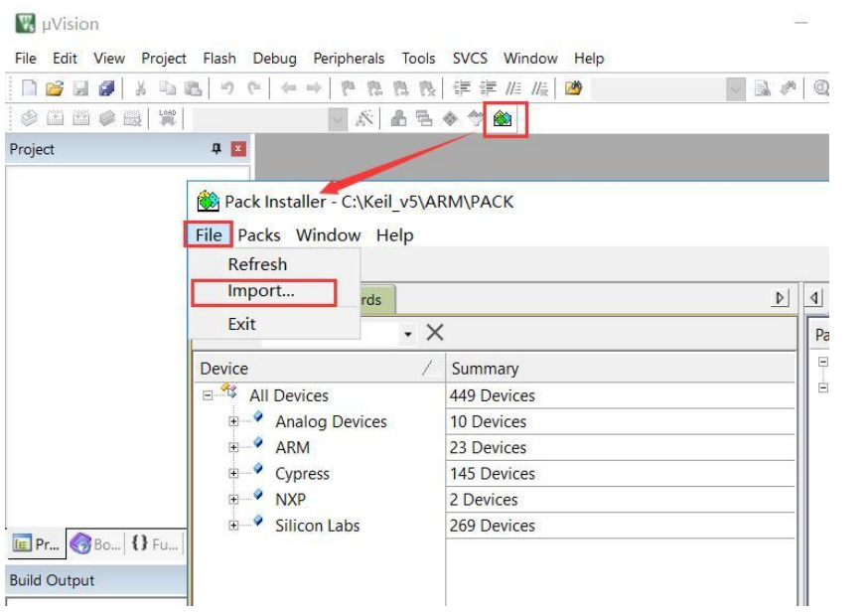Image resolution: width=868 pixels, height=614 pixels.
Task: Open the find text dropdown arrow
Action: tap(736, 88)
